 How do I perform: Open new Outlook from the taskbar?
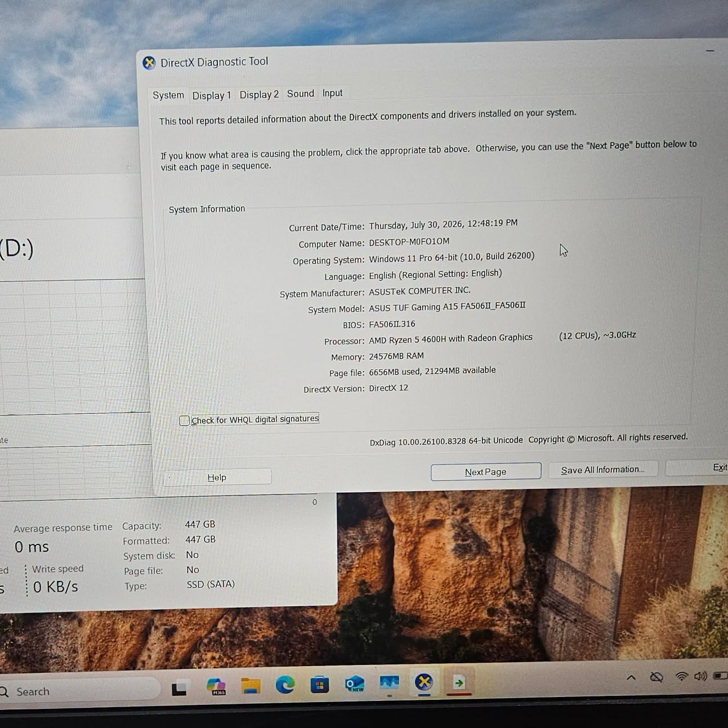click(x=355, y=684)
